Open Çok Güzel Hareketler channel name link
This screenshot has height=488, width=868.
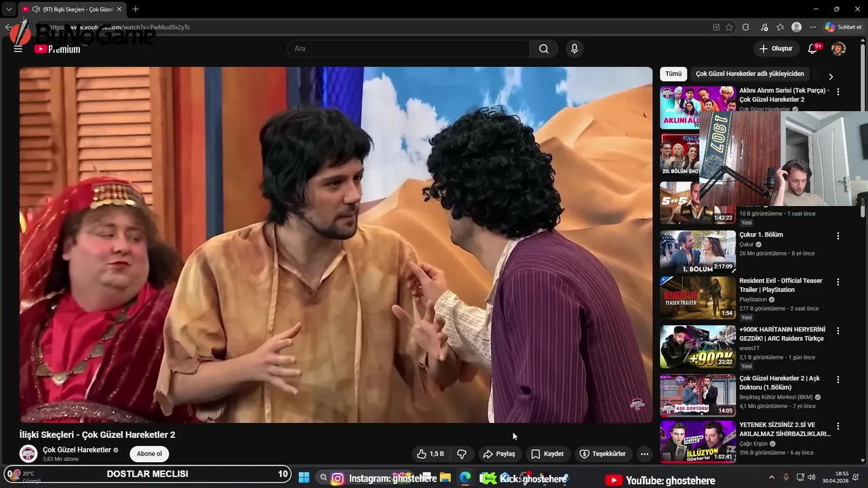[77, 450]
